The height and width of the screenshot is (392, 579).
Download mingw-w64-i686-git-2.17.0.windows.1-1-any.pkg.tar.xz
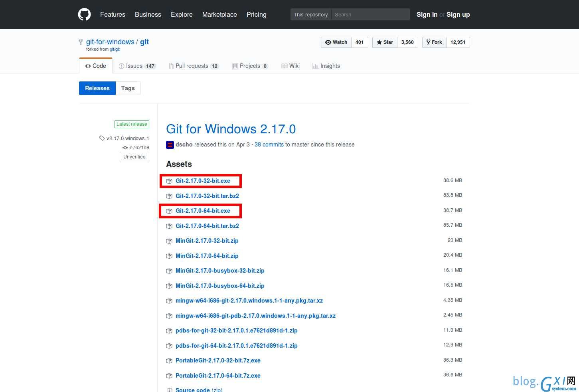click(x=249, y=301)
